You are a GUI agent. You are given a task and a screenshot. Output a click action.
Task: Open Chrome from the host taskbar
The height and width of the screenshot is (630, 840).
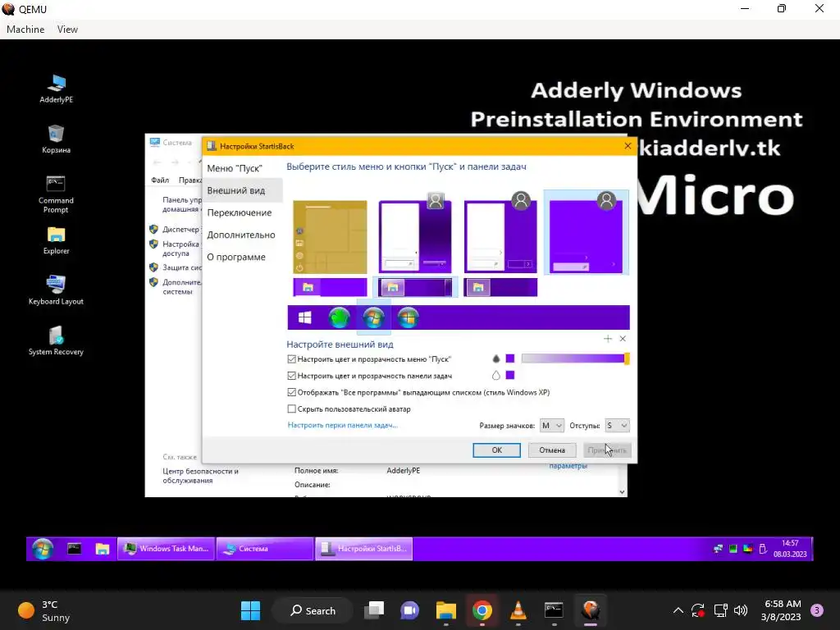click(482, 610)
